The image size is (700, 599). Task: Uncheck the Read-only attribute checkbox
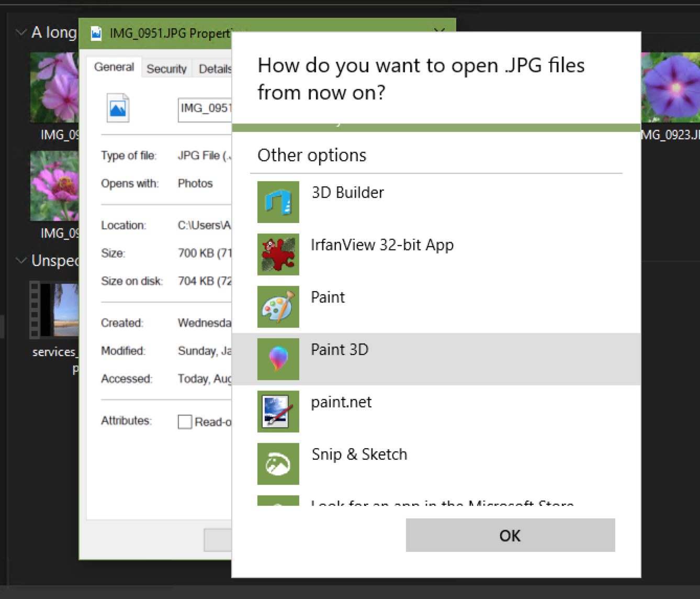185,421
